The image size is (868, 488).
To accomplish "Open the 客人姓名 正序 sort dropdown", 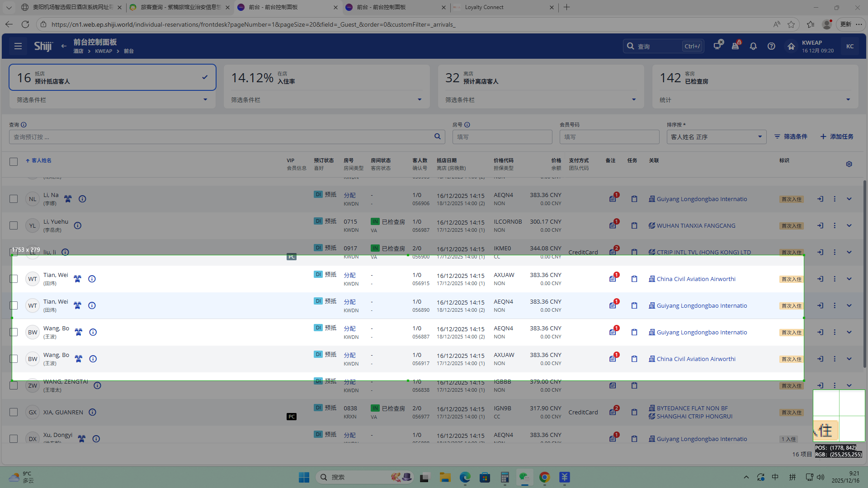I will point(716,137).
